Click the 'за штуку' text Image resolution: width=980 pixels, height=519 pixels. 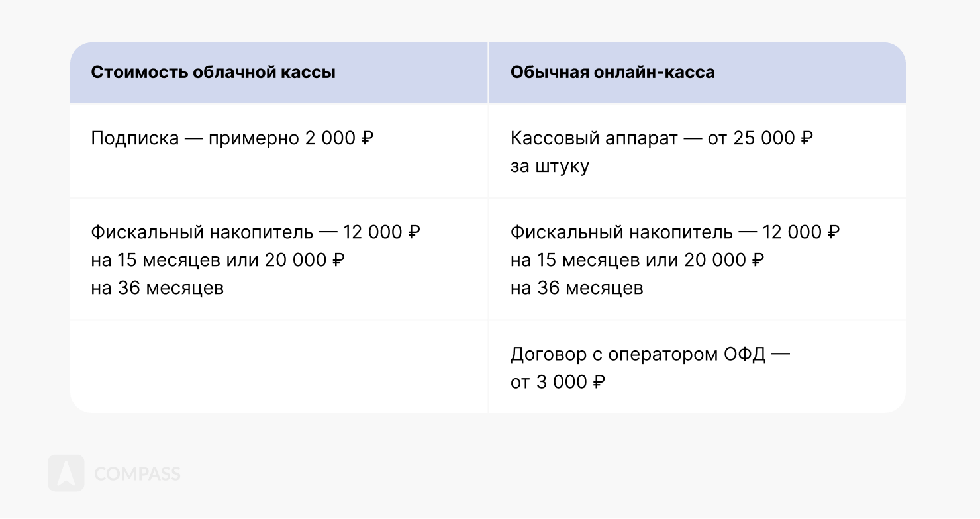(550, 166)
